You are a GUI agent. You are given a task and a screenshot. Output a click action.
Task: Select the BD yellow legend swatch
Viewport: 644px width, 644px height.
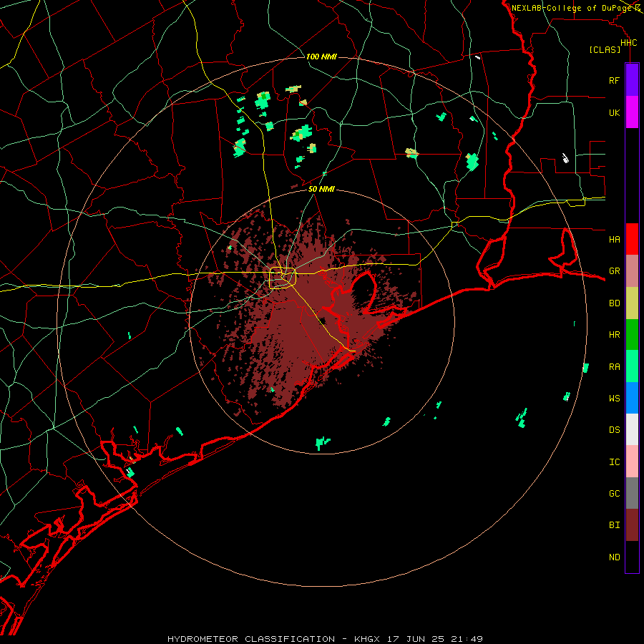point(632,303)
